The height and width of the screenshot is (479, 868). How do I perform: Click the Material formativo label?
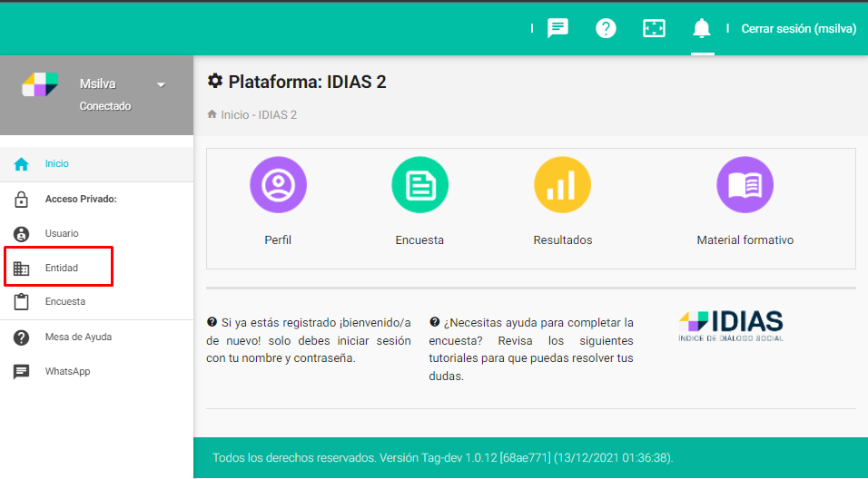pyautogui.click(x=745, y=240)
